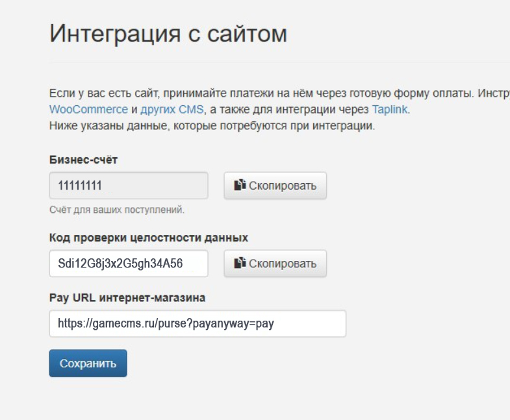Open the WooCommerce link

(88, 109)
